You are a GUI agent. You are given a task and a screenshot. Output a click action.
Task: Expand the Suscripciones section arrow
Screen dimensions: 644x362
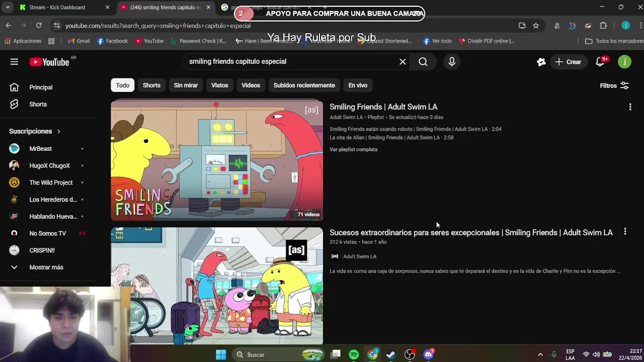58,131
